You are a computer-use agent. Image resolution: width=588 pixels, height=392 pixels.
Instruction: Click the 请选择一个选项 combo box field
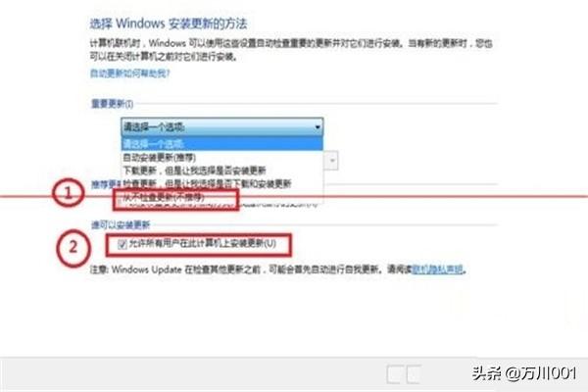[222, 127]
